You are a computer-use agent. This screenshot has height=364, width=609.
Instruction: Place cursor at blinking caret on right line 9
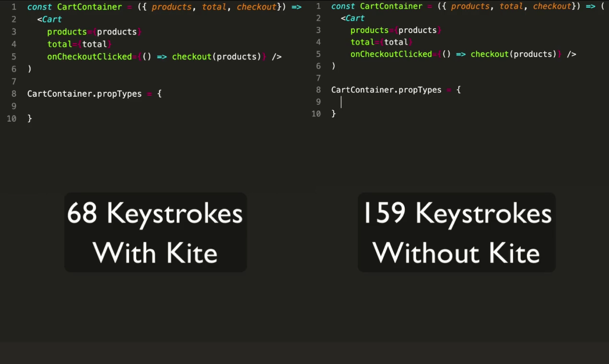341,102
